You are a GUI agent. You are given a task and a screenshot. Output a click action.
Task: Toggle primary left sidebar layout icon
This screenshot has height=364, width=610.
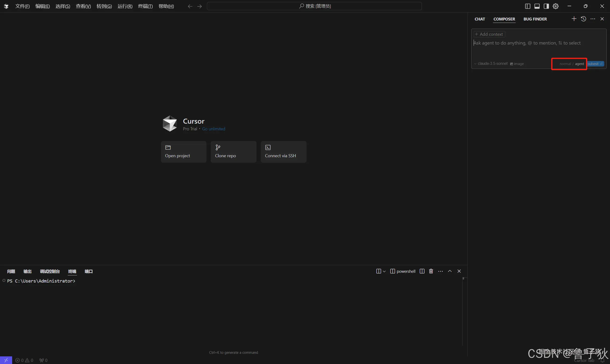[528, 6]
